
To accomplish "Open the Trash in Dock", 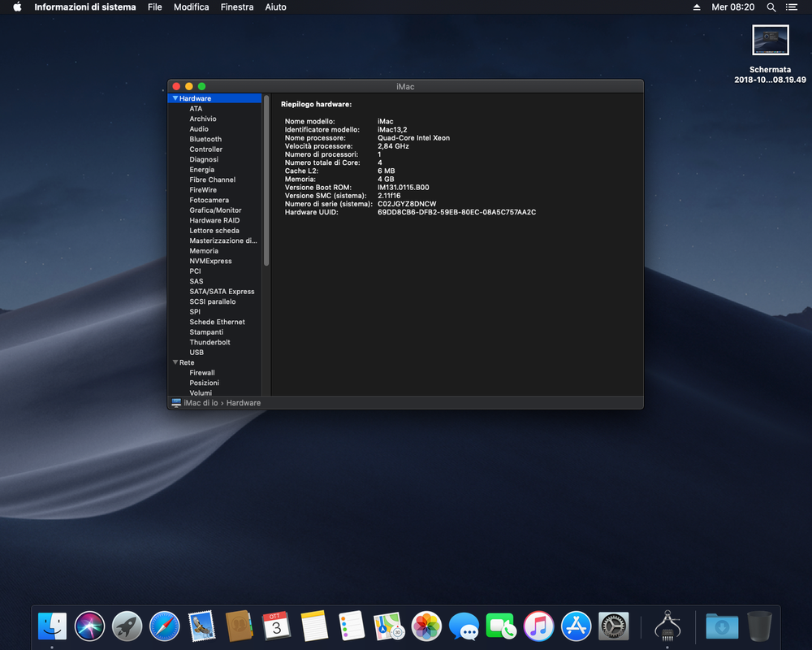I will [759, 626].
